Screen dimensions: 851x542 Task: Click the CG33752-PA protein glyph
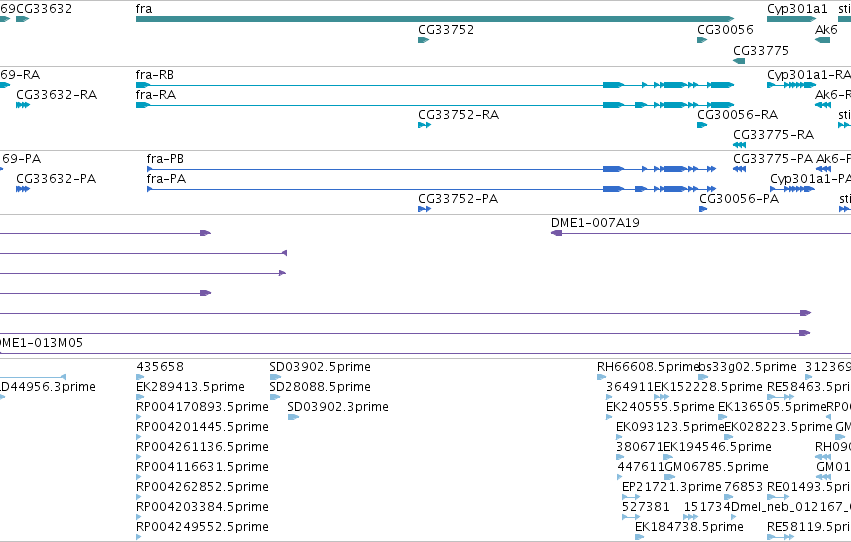click(x=424, y=209)
